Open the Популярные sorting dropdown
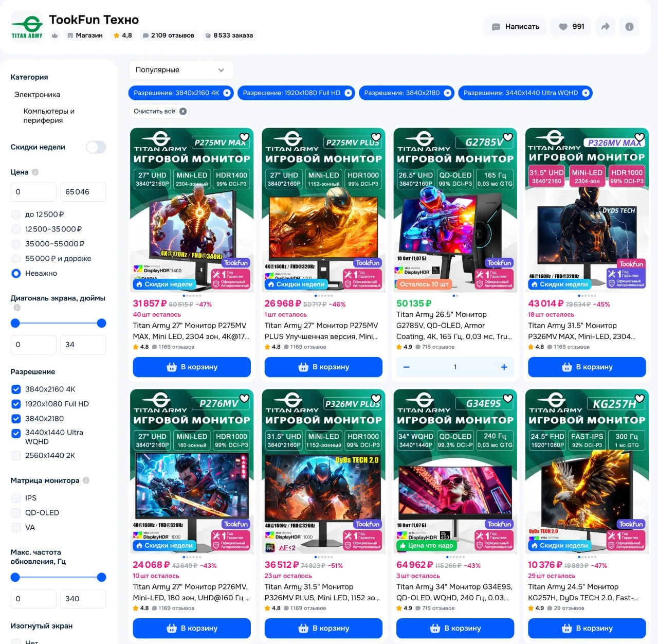658x644 pixels. click(181, 70)
